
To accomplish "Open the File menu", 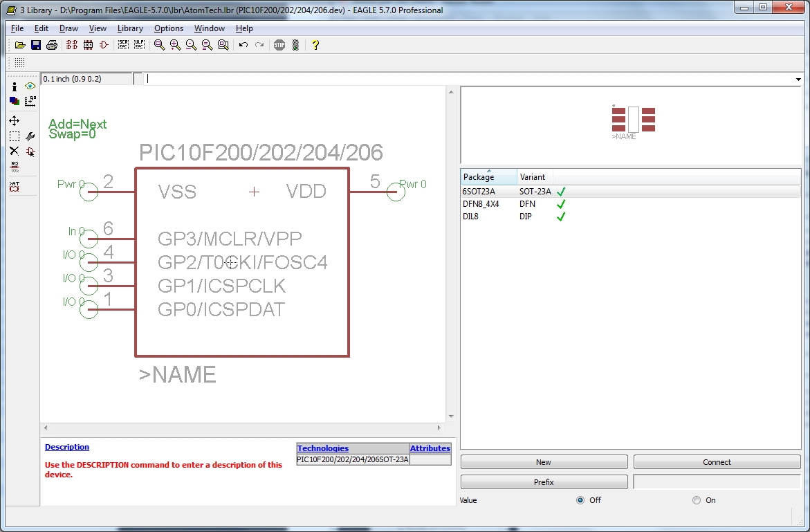I will point(17,28).
